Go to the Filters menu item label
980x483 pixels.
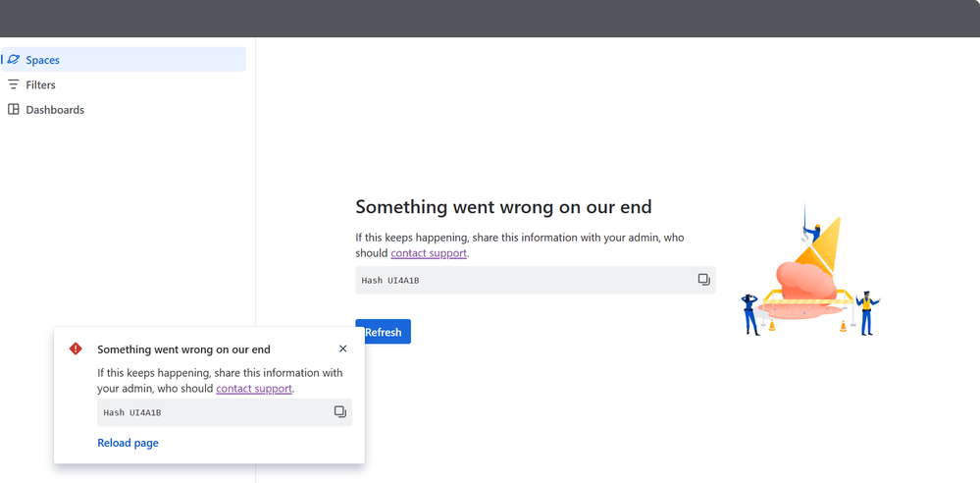click(41, 85)
